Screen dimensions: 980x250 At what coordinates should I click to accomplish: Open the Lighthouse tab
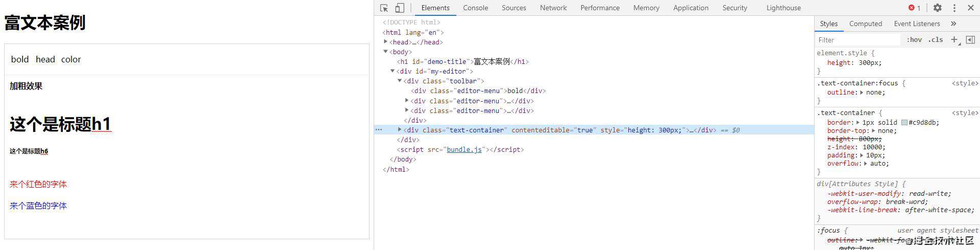point(783,8)
